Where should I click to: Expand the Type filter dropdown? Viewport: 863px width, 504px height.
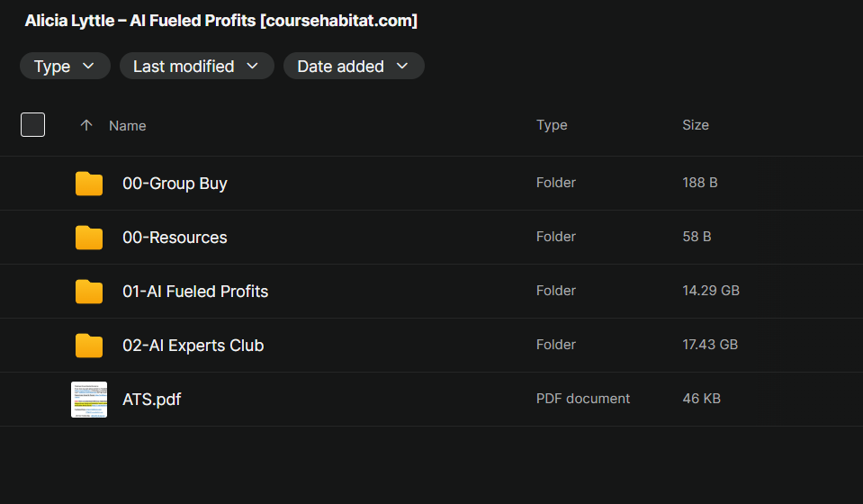click(x=65, y=66)
